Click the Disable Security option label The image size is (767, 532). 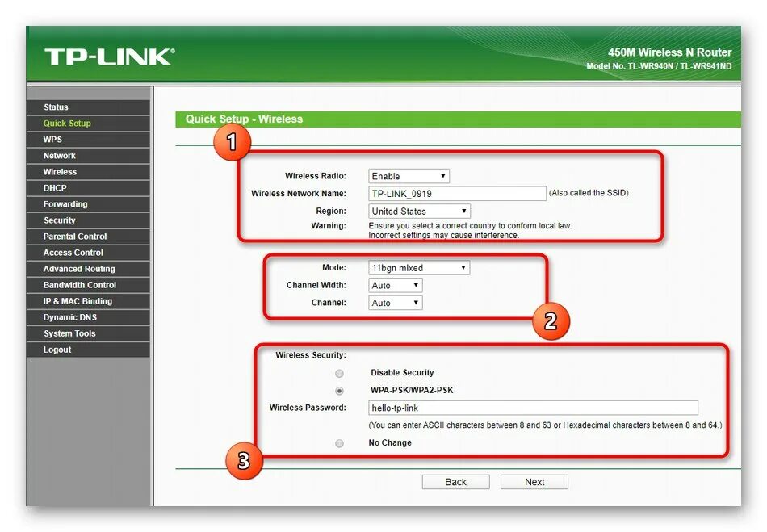(x=402, y=373)
